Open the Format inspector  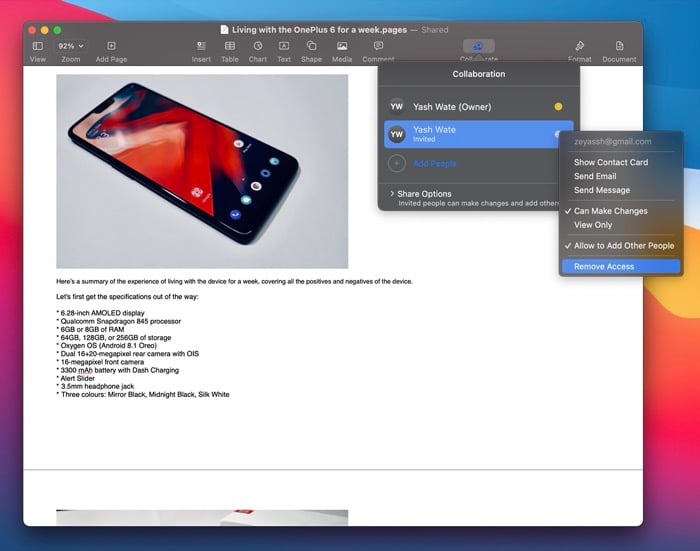click(x=579, y=46)
